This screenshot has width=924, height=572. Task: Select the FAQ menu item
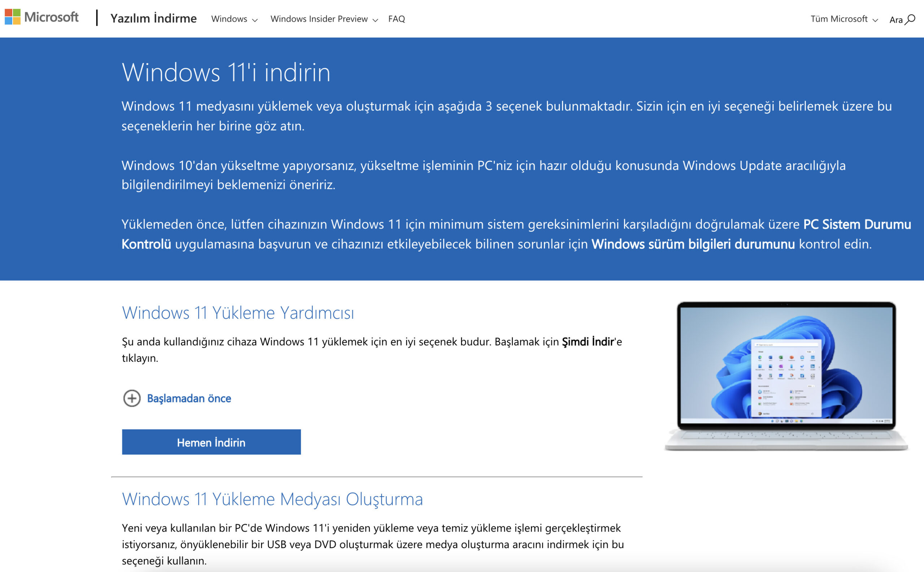[396, 18]
